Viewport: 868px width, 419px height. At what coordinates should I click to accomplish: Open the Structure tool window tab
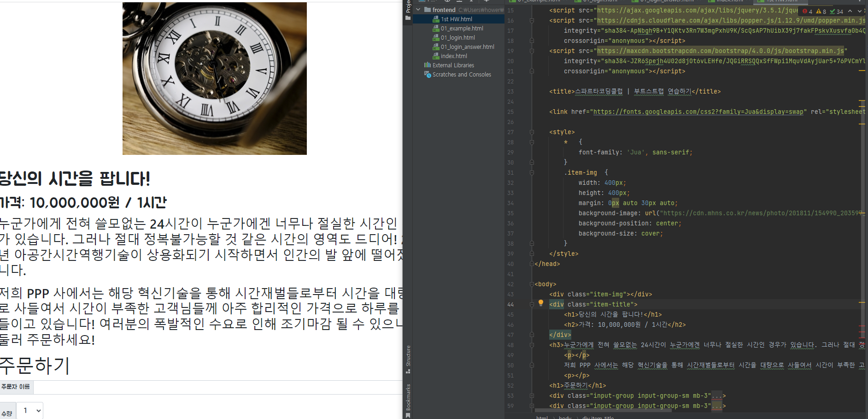pyautogui.click(x=408, y=359)
